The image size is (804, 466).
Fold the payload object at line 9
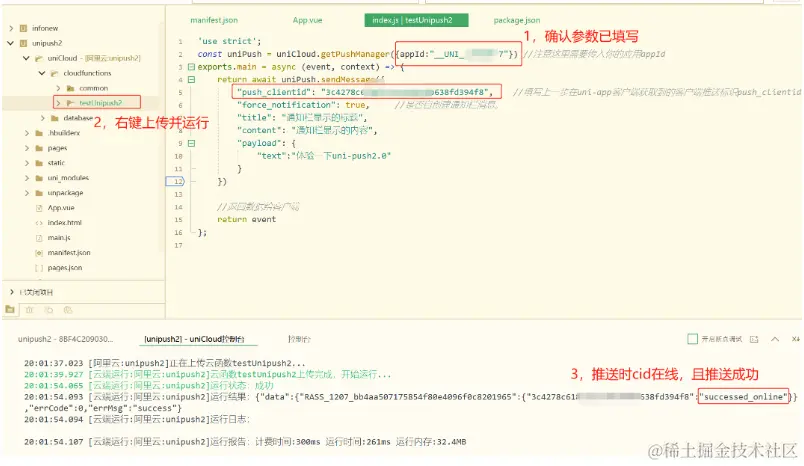pos(191,144)
